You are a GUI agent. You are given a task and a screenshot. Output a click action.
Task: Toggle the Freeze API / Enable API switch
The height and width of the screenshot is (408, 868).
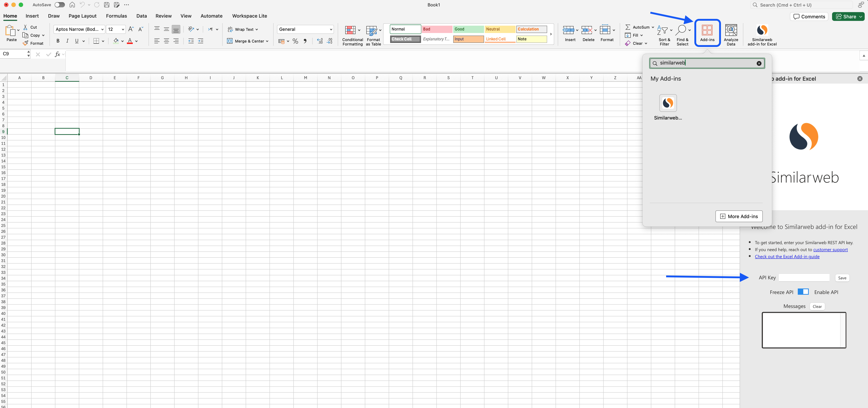(x=803, y=292)
